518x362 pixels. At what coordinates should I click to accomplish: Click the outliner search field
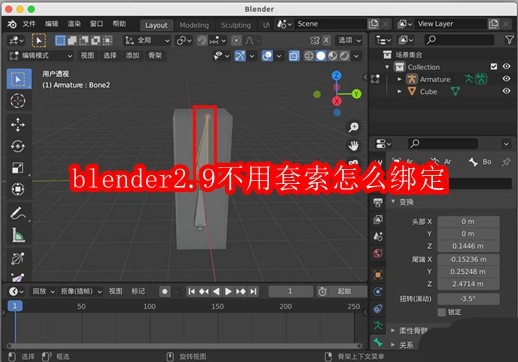point(459,40)
